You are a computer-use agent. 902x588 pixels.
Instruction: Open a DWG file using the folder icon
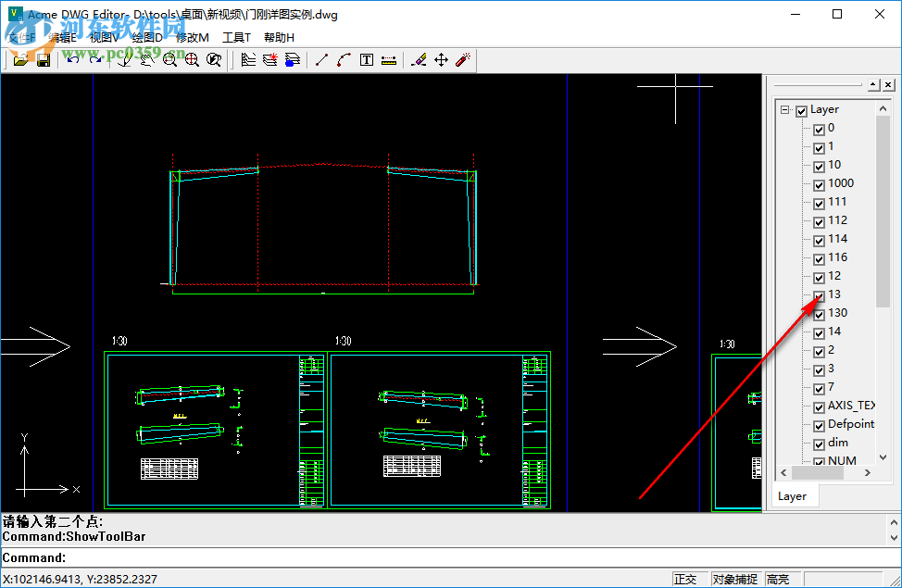(x=20, y=58)
